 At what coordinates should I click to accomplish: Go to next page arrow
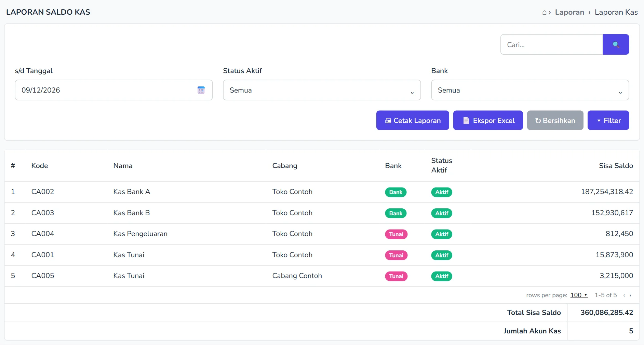point(630,295)
